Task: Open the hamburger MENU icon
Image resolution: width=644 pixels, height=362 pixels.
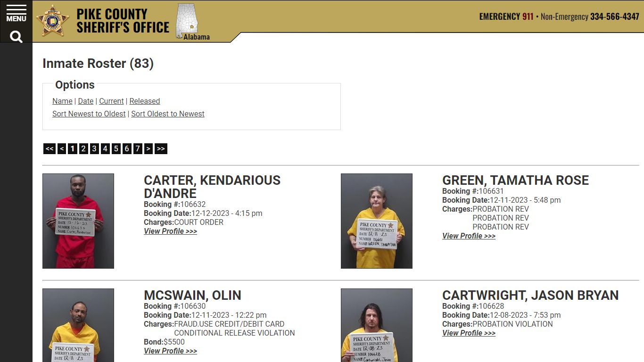Action: click(16, 13)
